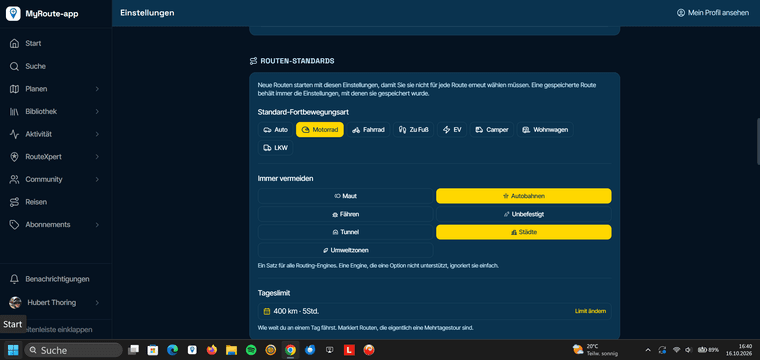Toggle avoid Unbefestigt option
Viewport: 760px width, 360px height.
tap(524, 214)
